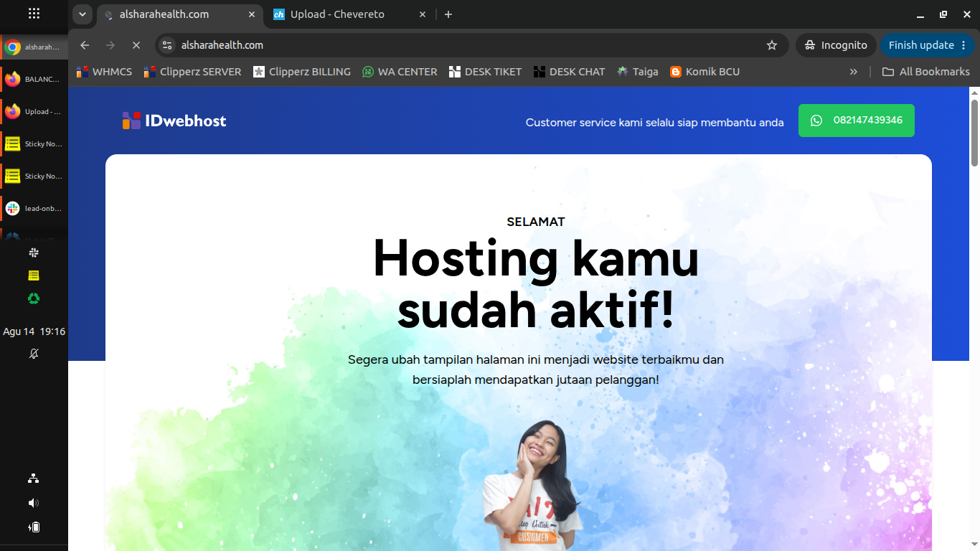Image resolution: width=980 pixels, height=551 pixels.
Task: Click the vertical page scrollbar thumb
Action: [975, 133]
